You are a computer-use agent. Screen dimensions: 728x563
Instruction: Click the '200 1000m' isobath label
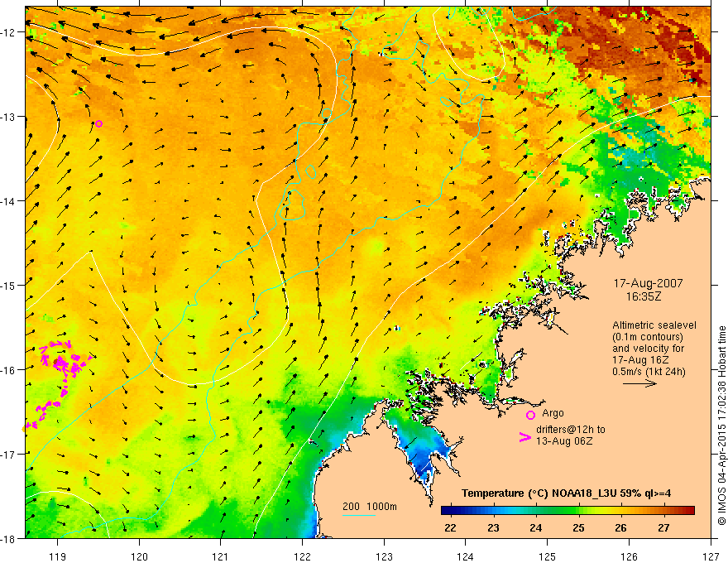point(370,507)
